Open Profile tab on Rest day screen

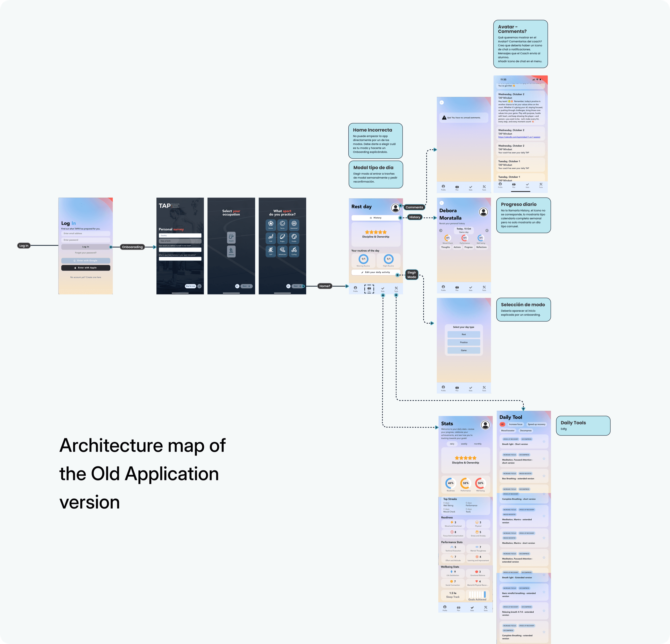click(356, 289)
